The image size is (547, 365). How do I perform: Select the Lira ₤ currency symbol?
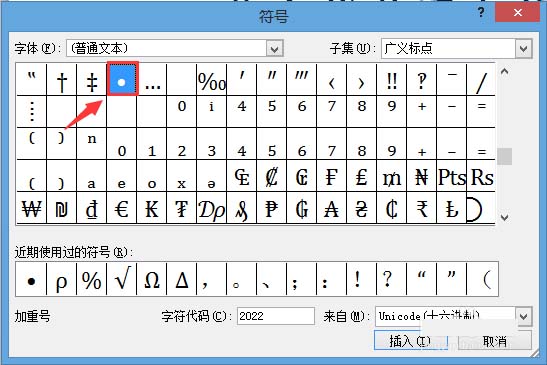pos(362,176)
